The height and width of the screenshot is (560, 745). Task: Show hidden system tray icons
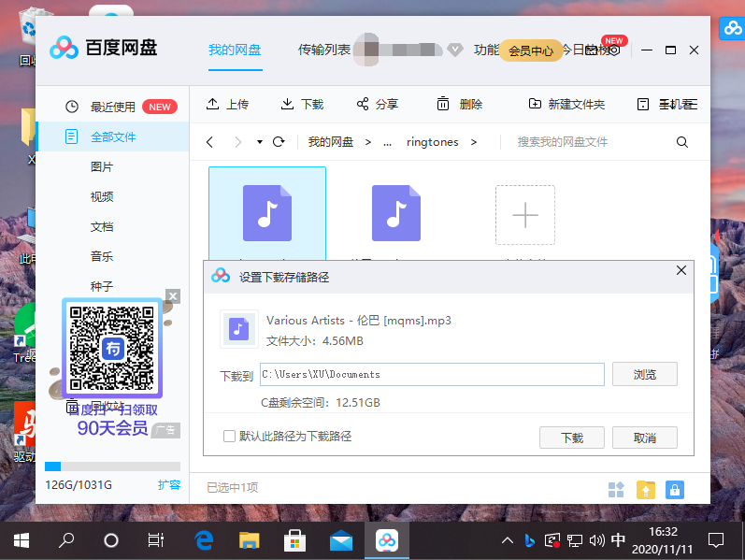click(508, 540)
